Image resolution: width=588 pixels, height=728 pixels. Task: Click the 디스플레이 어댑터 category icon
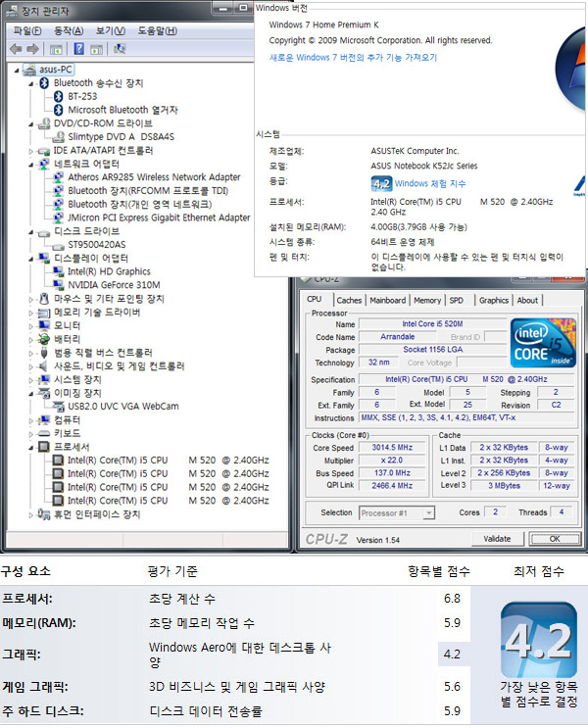tap(44, 258)
